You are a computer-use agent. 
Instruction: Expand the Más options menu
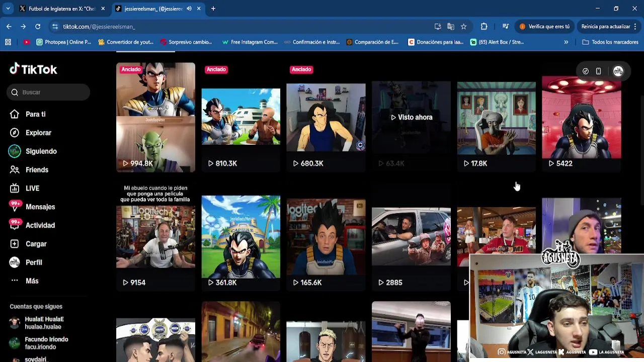32,281
